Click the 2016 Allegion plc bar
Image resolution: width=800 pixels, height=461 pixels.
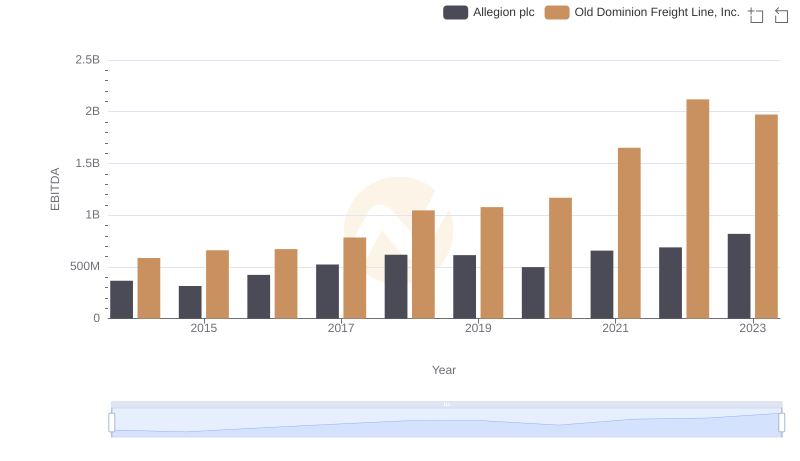coord(259,297)
